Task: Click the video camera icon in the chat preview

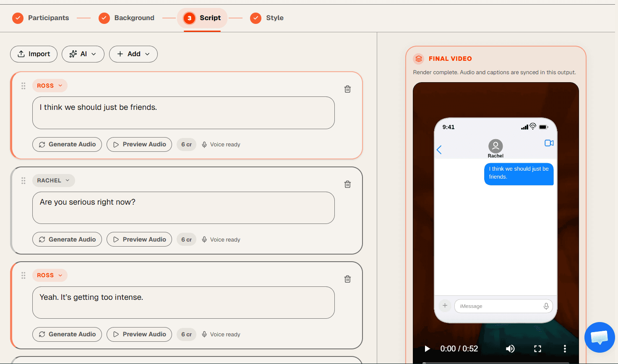Action: click(549, 143)
